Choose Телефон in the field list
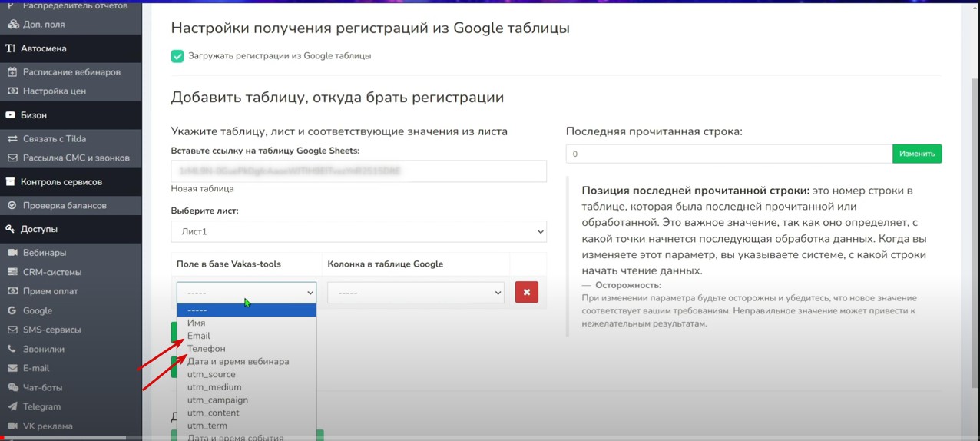980x441 pixels. 207,349
